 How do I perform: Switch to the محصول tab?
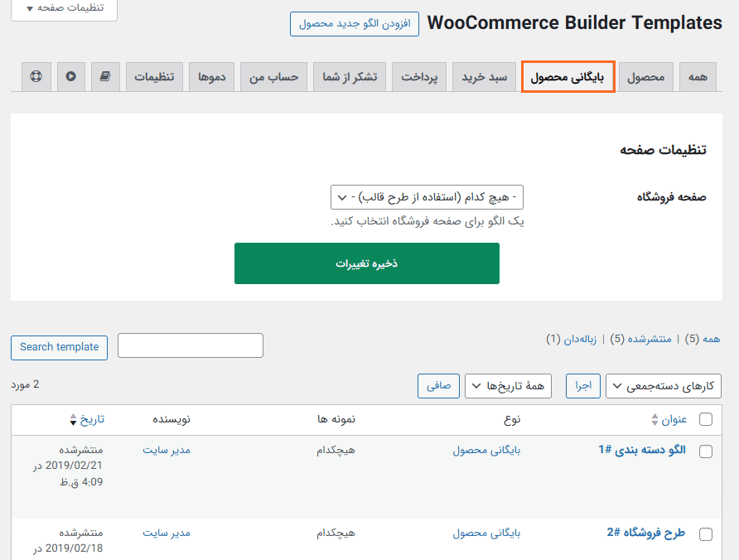click(x=645, y=77)
